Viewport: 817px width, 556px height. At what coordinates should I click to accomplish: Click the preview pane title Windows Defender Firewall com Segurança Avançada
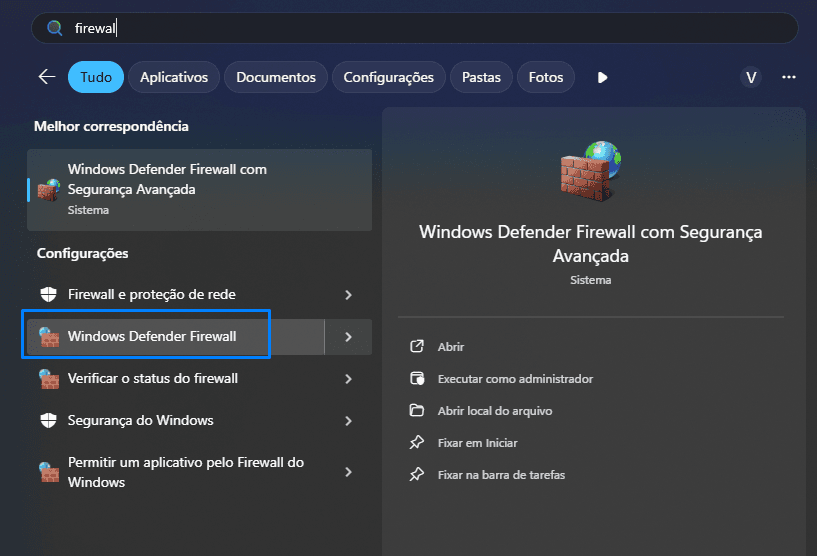click(591, 244)
